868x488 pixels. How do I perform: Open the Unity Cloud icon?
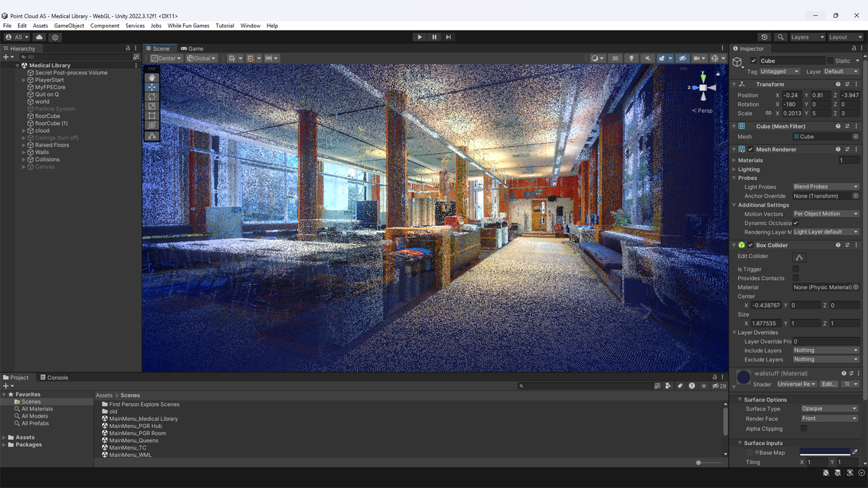coord(39,37)
